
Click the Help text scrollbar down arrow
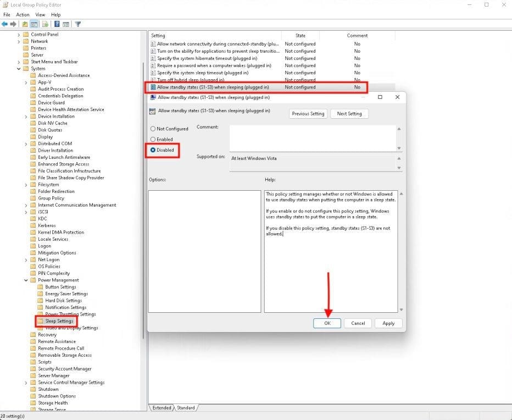400,310
